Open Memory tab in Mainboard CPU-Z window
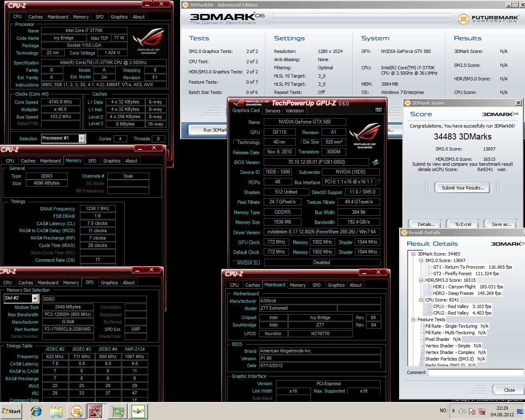The width and height of the screenshot is (525, 420). tap(298, 285)
